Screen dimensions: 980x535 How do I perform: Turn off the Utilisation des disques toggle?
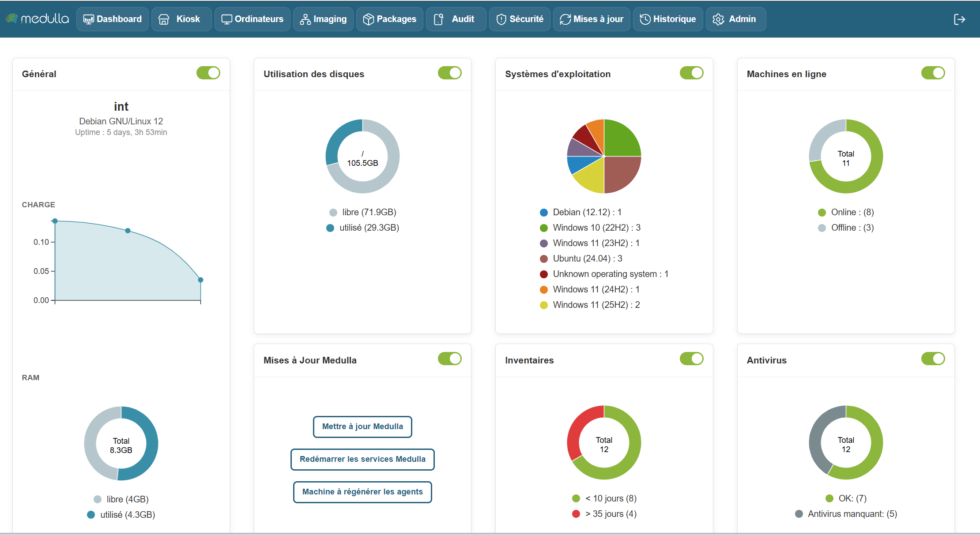[449, 73]
